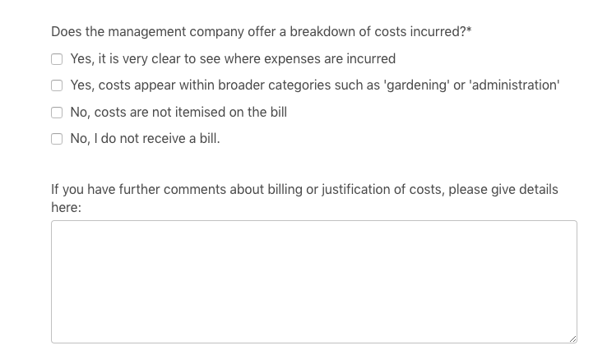Image resolution: width=607 pixels, height=364 pixels.
Task: Click the word 'gardening' in the second option
Action: click(416, 85)
